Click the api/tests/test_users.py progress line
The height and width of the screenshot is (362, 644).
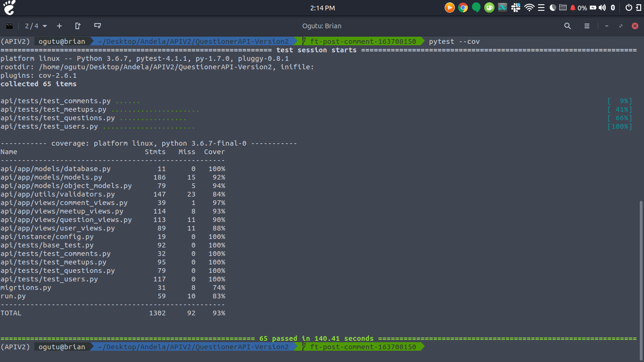[x=98, y=126]
